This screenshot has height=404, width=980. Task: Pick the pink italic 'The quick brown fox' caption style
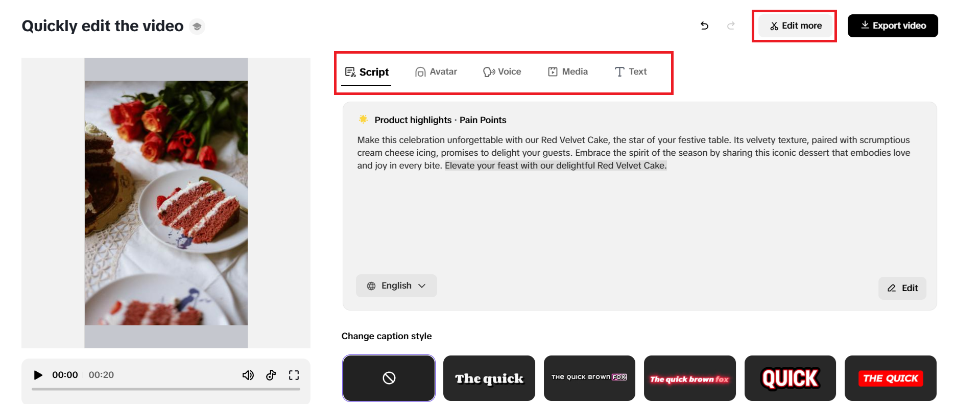tap(689, 378)
